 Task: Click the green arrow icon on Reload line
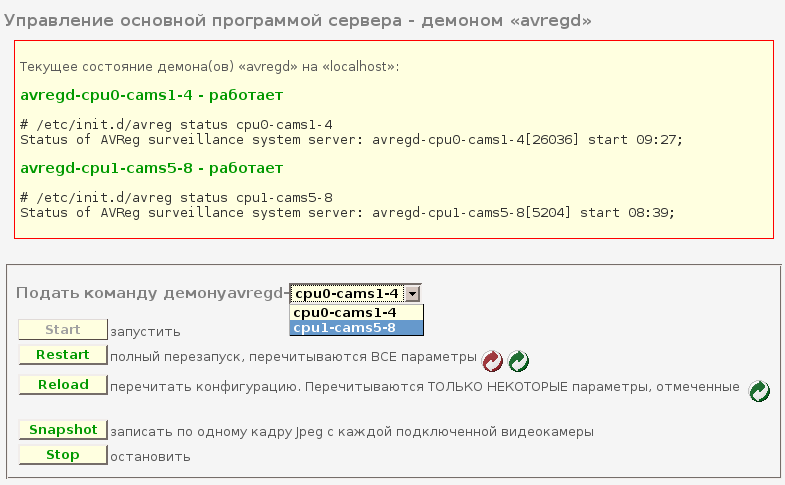coord(759,391)
